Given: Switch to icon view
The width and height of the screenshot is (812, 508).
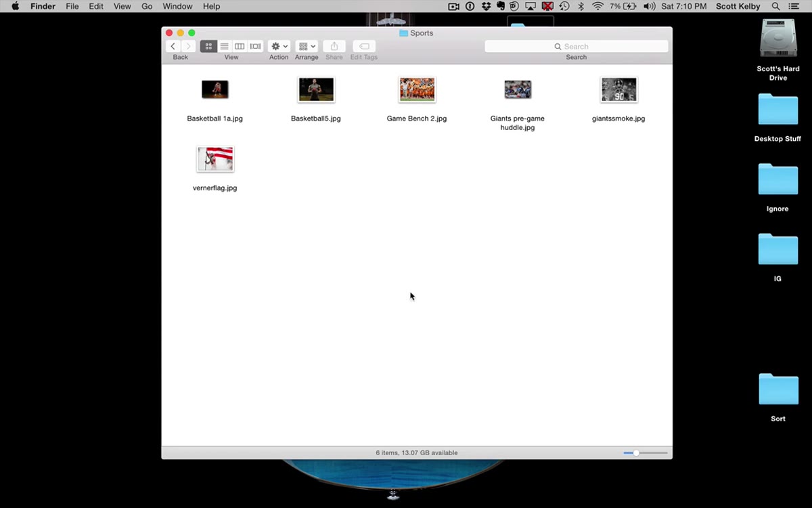Looking at the screenshot, I should (208, 46).
